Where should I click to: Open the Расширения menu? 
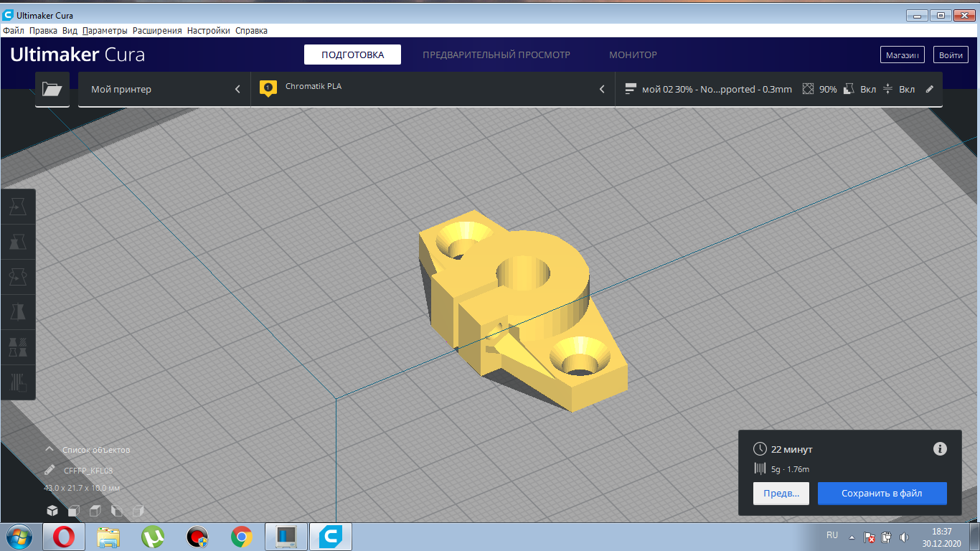point(157,31)
